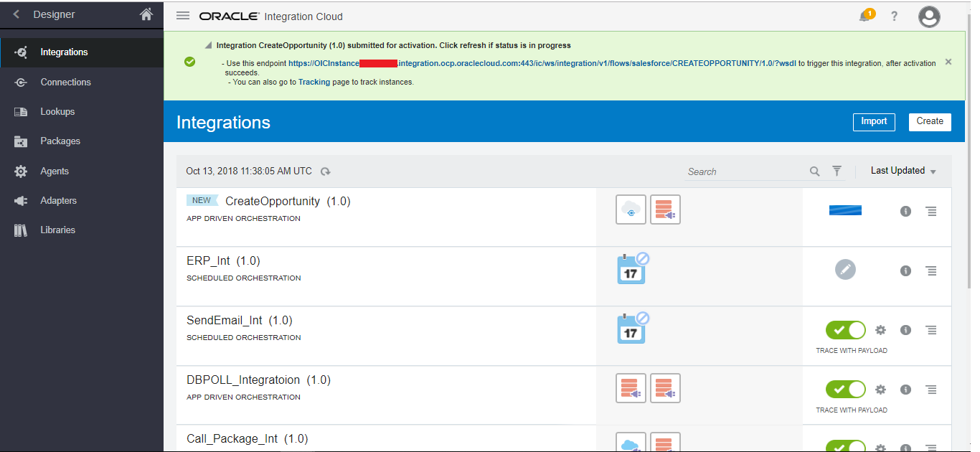Show CreateOpportunity info details icon
This screenshot has width=980, height=452.
905,211
